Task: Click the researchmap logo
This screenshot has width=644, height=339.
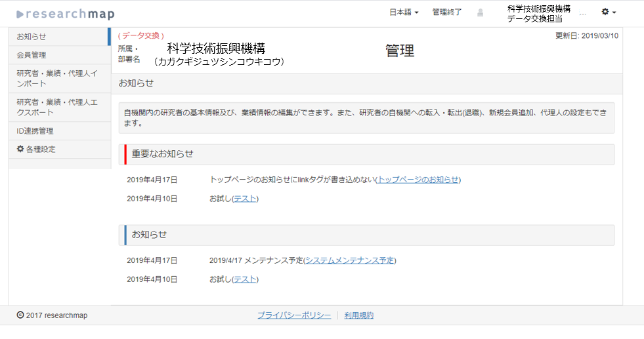Action: 66,14
